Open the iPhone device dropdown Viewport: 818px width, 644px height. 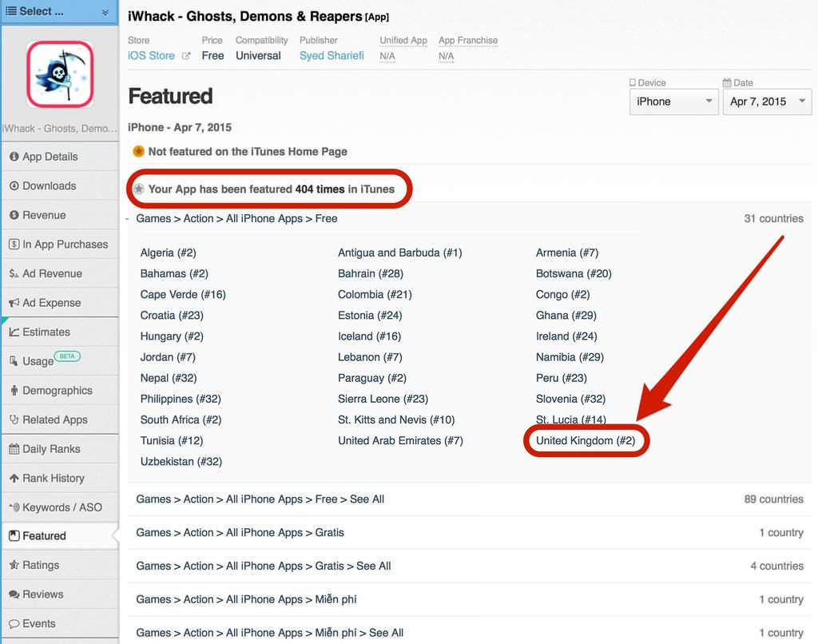(673, 101)
